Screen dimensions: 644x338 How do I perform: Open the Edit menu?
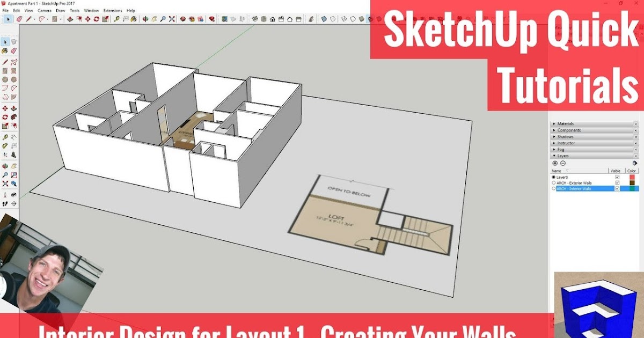17,10
